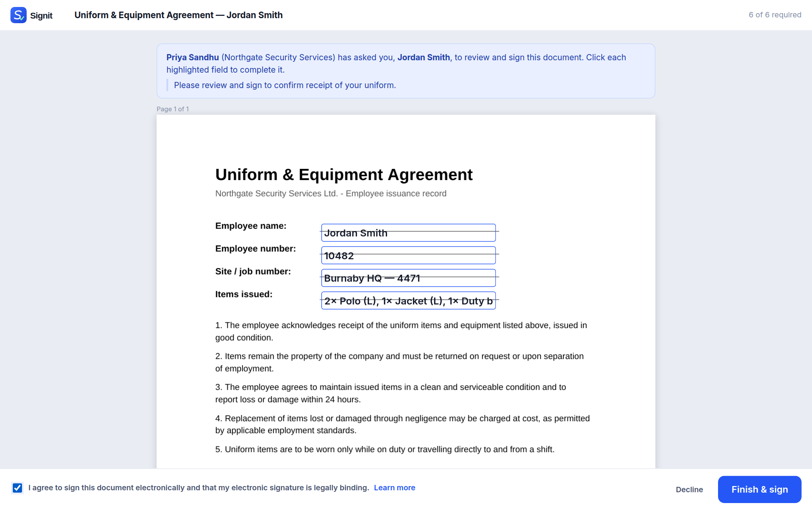The height and width of the screenshot is (510, 812).
Task: Click the Signit logo icon
Action: (x=18, y=15)
